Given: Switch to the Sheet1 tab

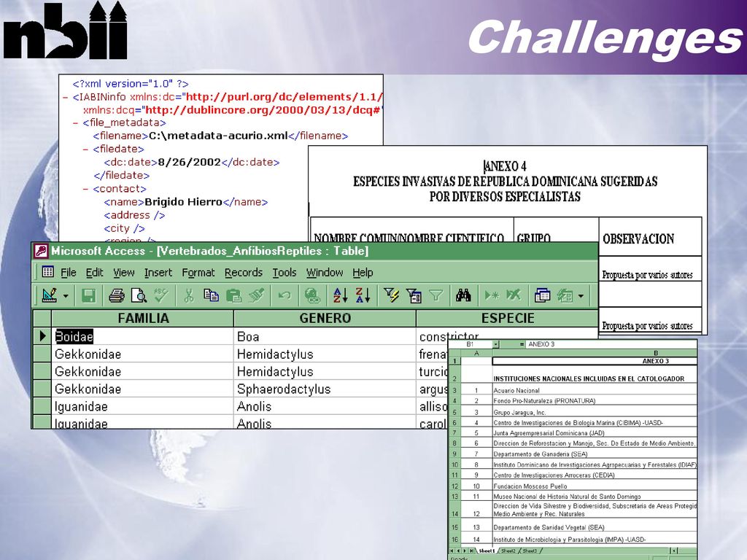Looking at the screenshot, I should click(x=487, y=551).
